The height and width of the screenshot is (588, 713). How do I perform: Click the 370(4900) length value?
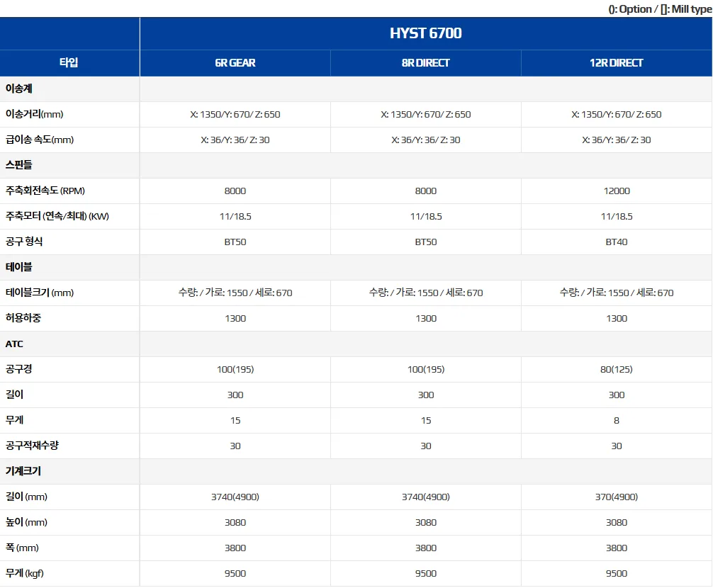tap(617, 497)
